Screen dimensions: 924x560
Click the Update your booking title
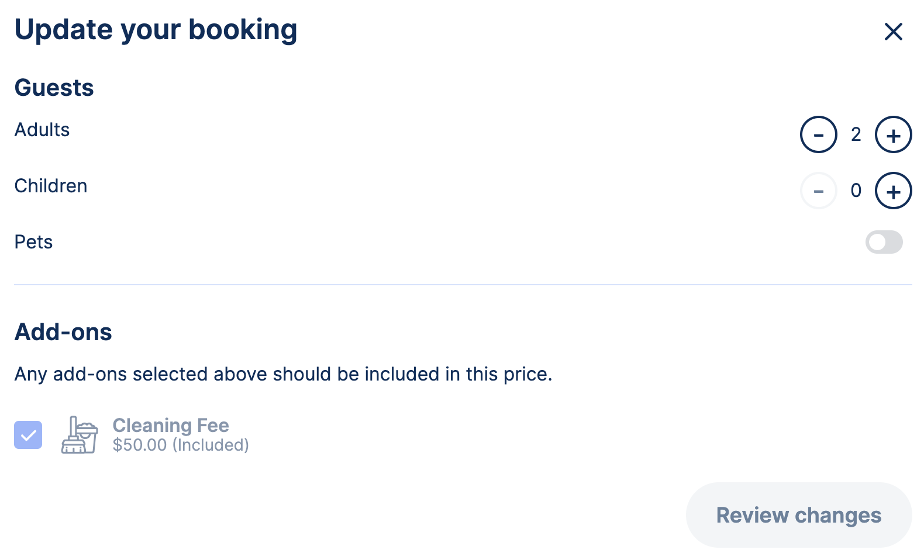[156, 29]
